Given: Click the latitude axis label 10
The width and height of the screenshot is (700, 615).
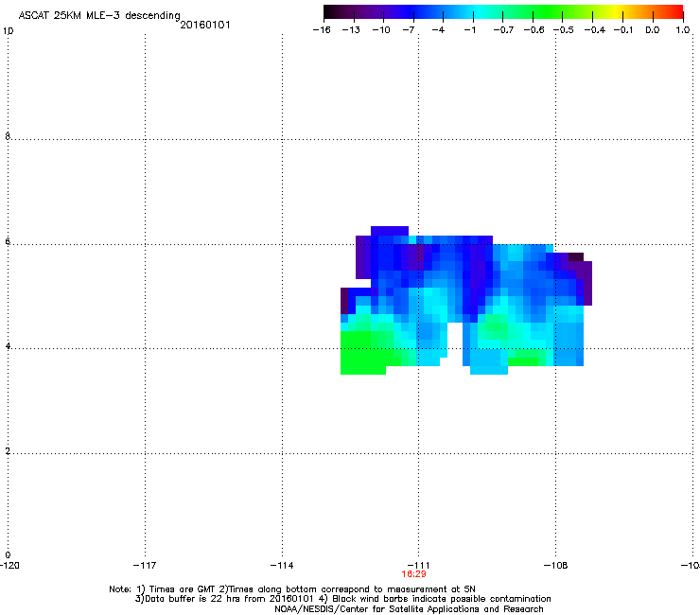Looking at the screenshot, I should tap(8, 31).
